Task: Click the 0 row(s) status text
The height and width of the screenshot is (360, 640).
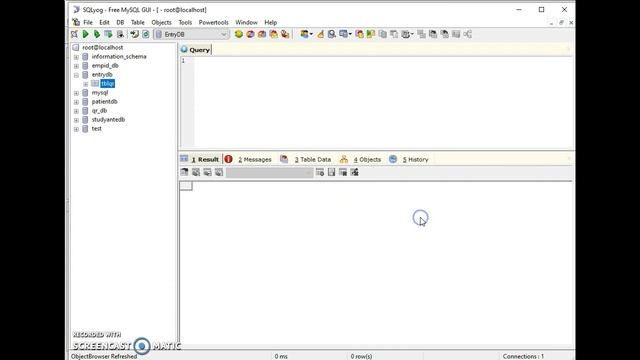Action: tap(361, 356)
